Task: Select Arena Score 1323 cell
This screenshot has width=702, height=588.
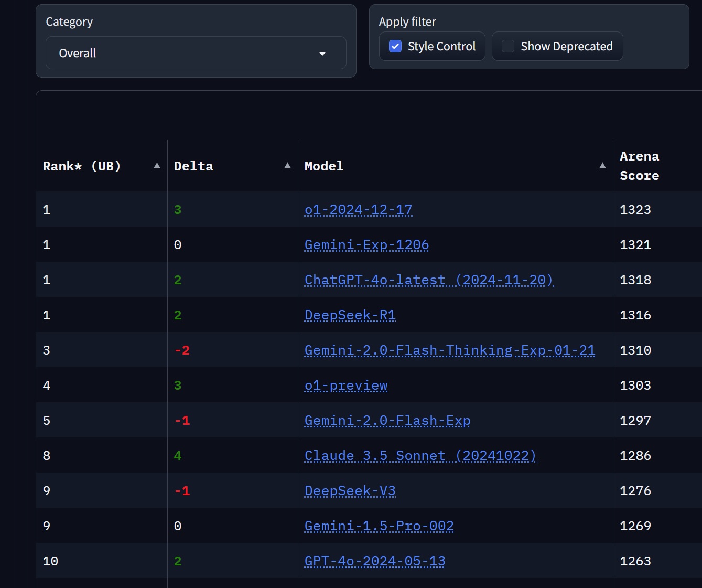Action: coord(635,210)
